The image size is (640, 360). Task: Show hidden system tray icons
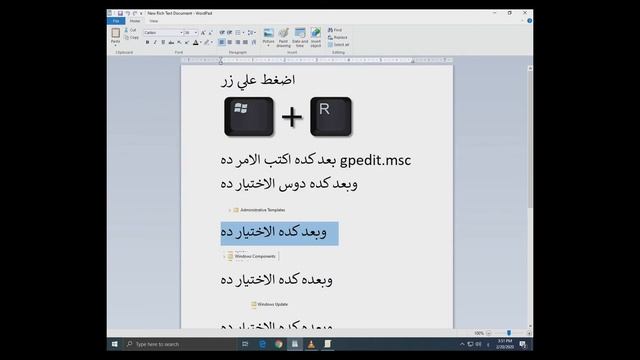462,344
